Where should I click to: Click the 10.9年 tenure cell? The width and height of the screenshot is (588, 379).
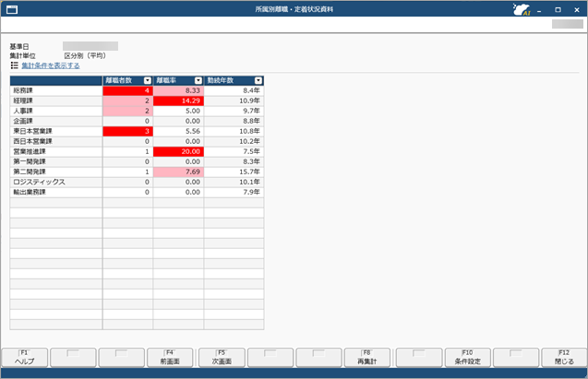234,101
